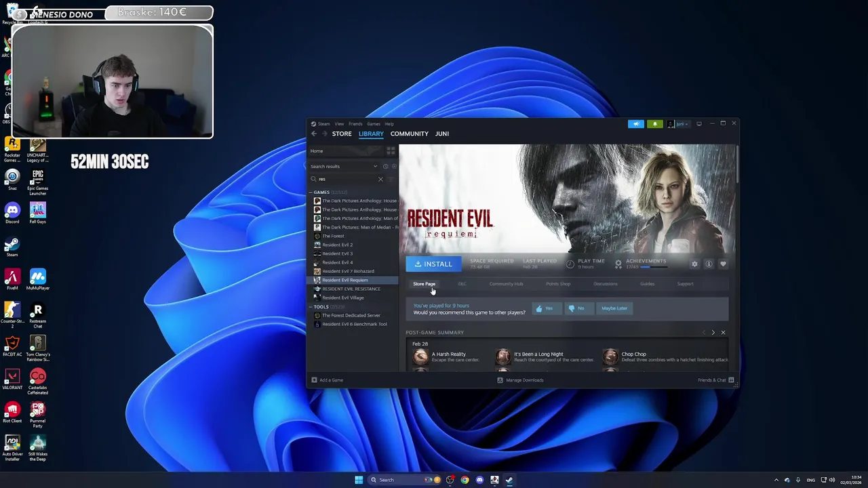
Task: Collapse the TOOLS category
Action: click(x=311, y=307)
